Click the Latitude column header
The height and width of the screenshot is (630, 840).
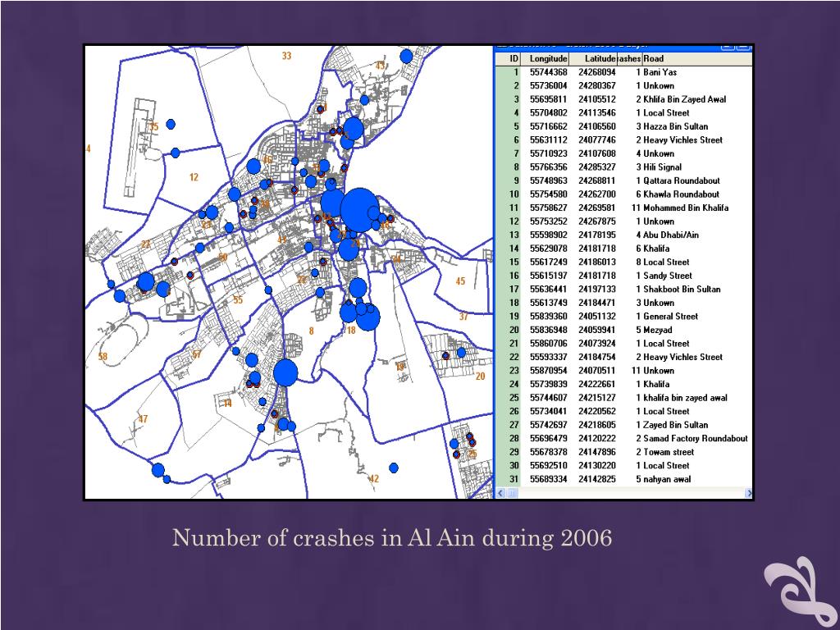click(593, 59)
